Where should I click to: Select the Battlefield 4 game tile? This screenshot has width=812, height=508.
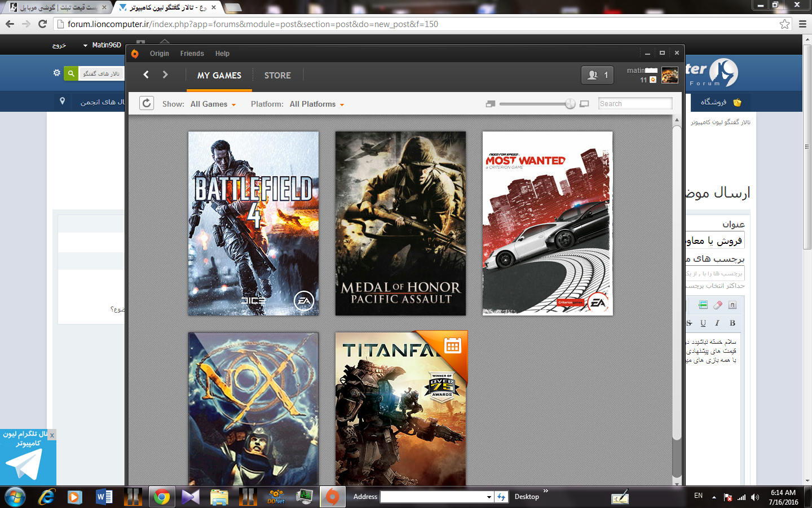(253, 224)
